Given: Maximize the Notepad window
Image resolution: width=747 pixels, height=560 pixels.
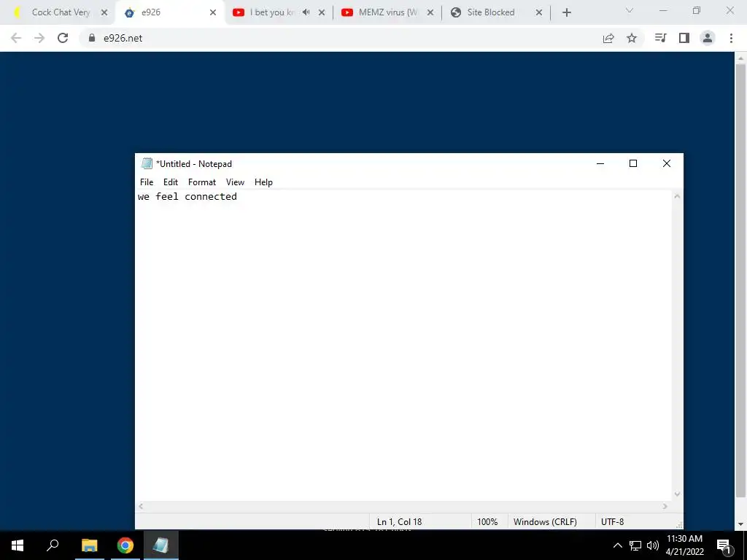Looking at the screenshot, I should (633, 163).
